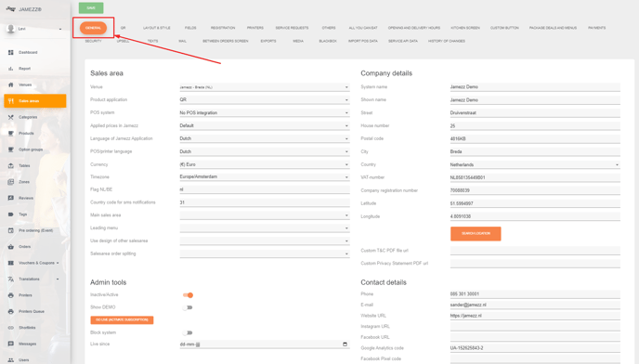Screen dimensions: 639x364
Task: Click Go Live (Activate Subscription) button
Action: click(122, 320)
